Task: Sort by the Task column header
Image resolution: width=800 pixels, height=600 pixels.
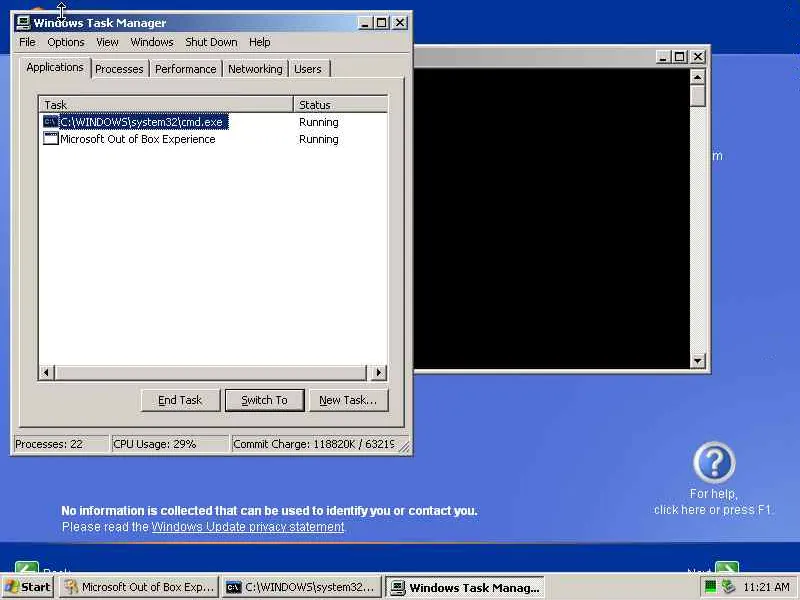Action: [x=166, y=105]
